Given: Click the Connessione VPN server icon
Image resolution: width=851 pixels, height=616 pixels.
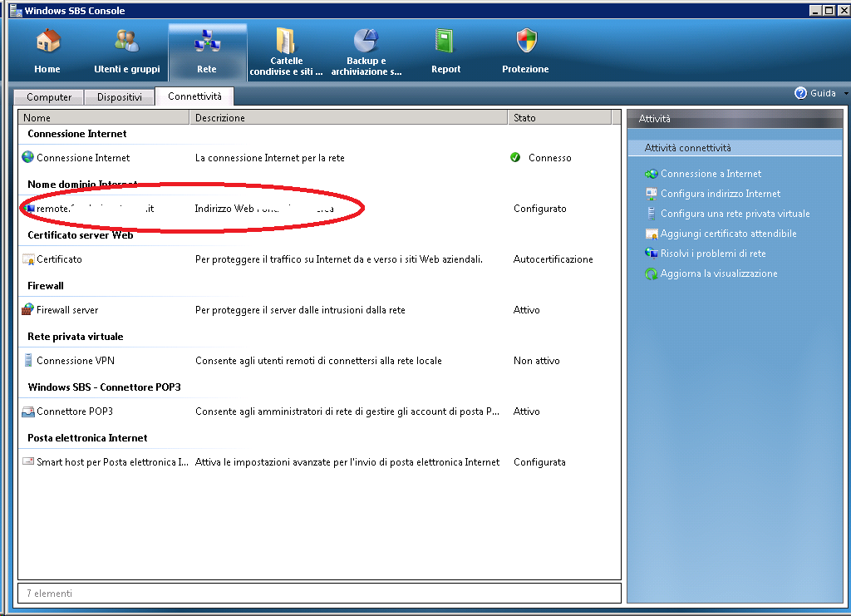Looking at the screenshot, I should click(28, 361).
